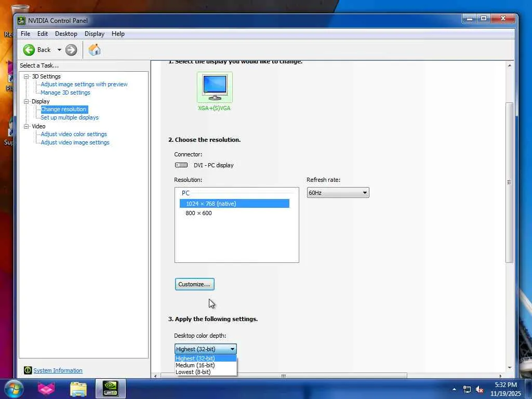The image size is (532, 399).
Task: Maximize the NVIDIA Control Panel window
Action: coord(484,19)
